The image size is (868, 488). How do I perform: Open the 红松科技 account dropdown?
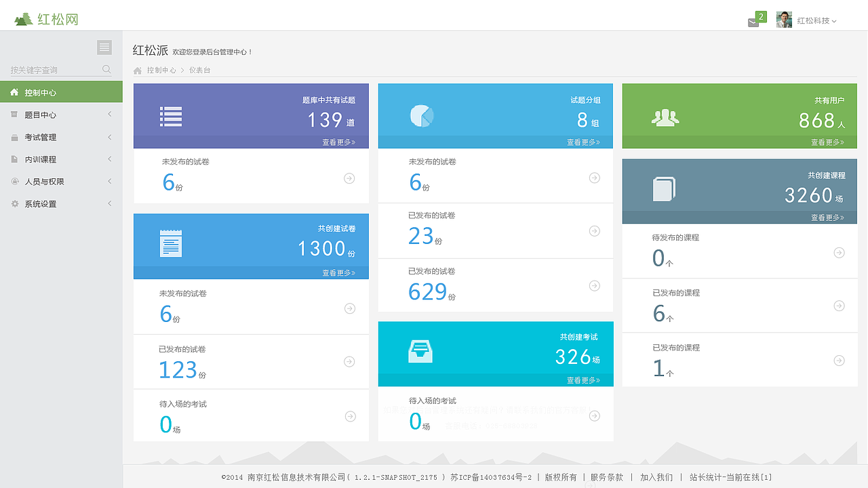click(x=817, y=21)
